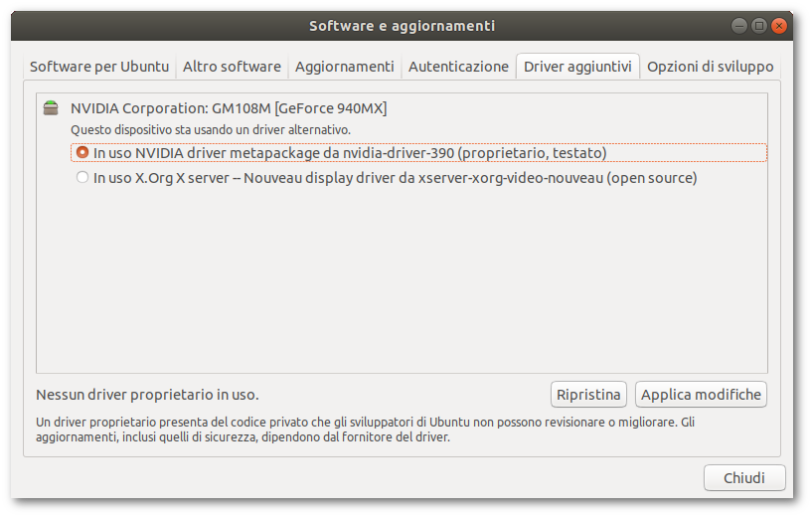
Task: Select the Driver aggiuntivi tab
Action: 577,67
